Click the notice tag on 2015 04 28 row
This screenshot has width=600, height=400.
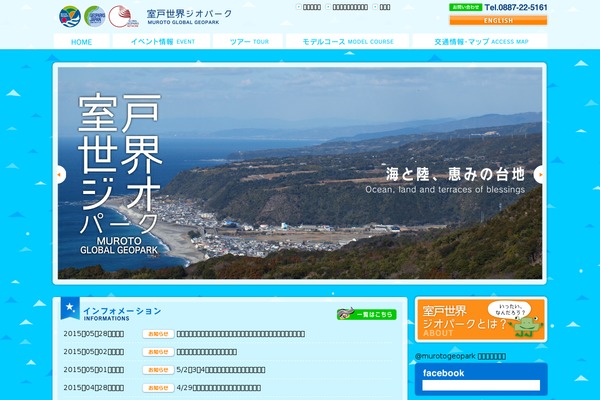coord(158,388)
